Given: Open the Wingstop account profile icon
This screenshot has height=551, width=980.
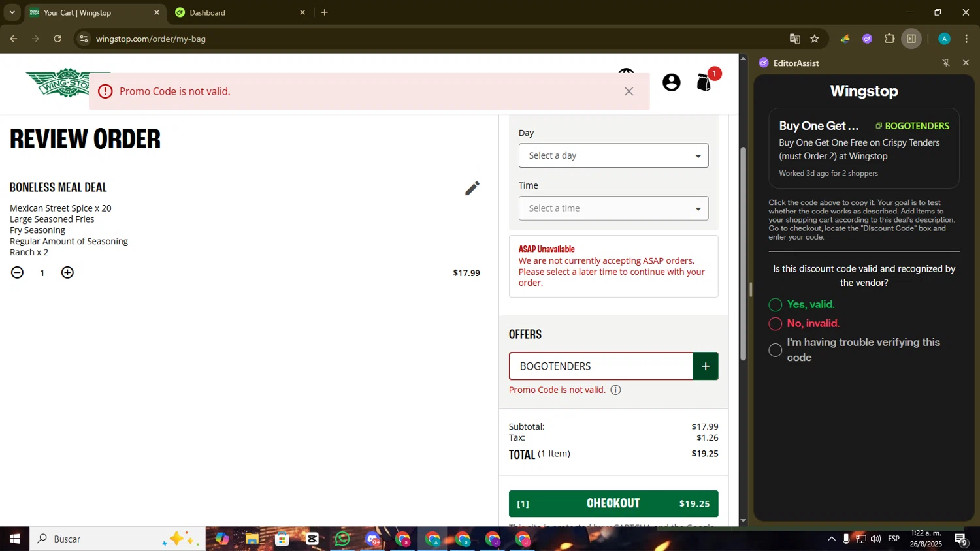Looking at the screenshot, I should click(x=672, y=82).
